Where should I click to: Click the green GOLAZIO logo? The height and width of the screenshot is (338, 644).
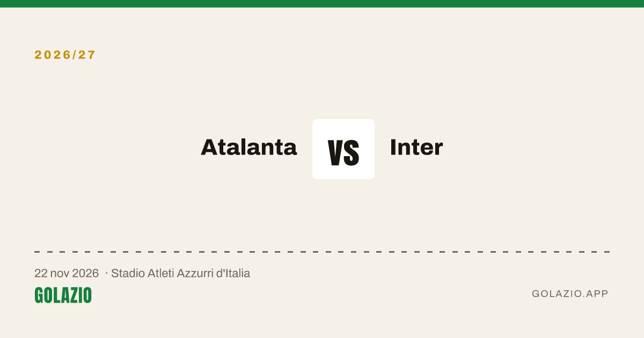63,295
